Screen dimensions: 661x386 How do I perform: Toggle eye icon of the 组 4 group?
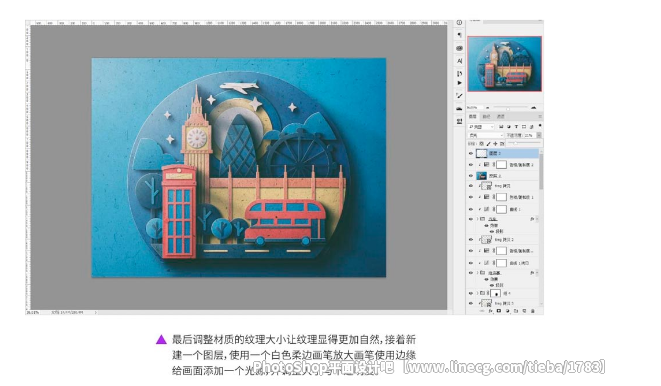coord(471,293)
